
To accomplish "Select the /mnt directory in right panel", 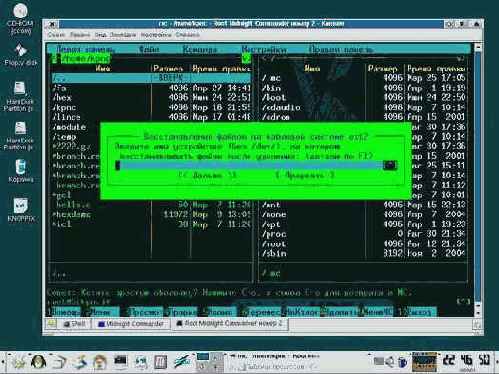I will tap(363, 205).
